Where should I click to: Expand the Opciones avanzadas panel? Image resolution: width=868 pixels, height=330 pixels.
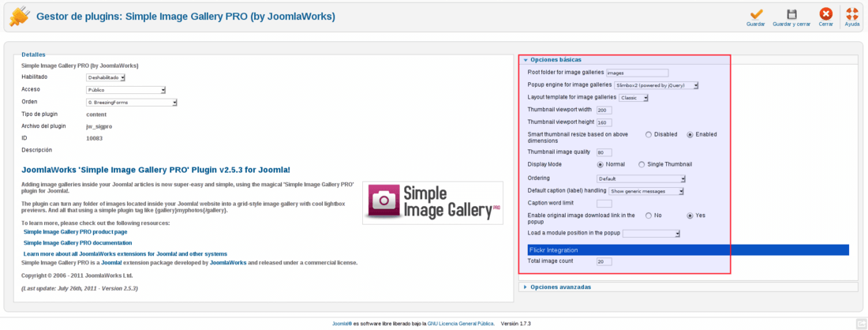coord(560,287)
